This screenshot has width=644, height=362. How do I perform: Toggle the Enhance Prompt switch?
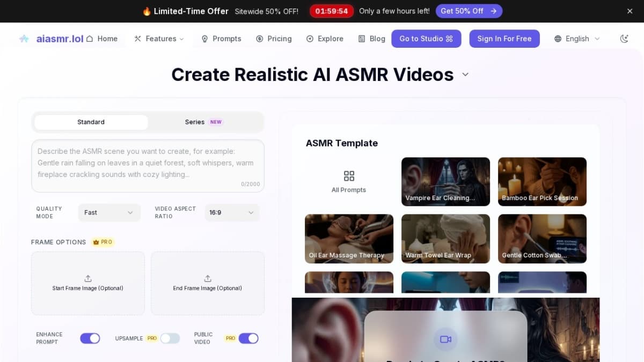[90, 338]
